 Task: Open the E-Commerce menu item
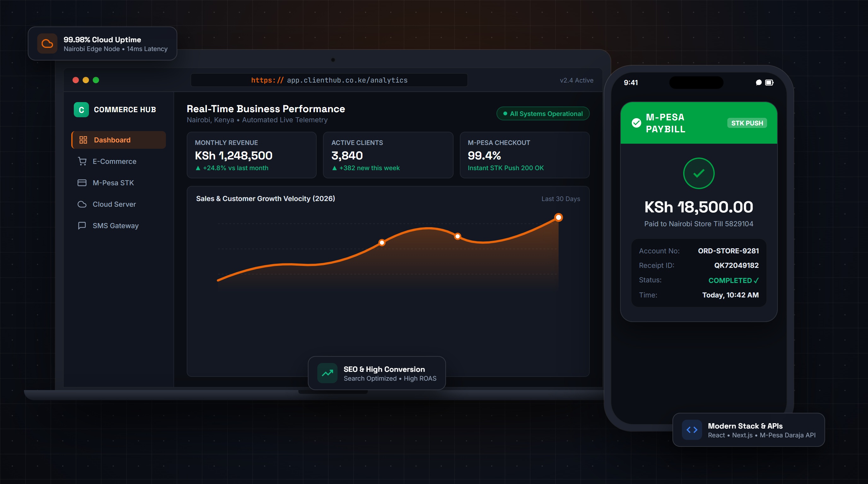click(x=119, y=161)
